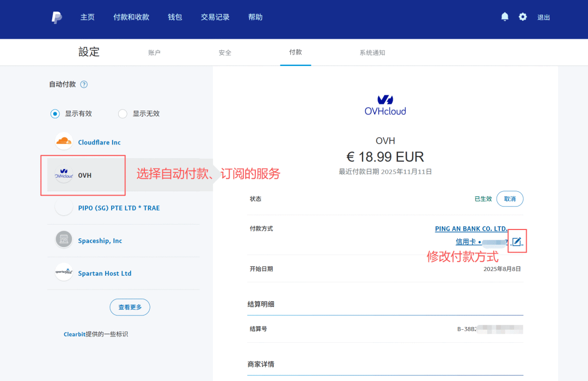Click the Clearbit link at the sidebar bottom

(75, 334)
